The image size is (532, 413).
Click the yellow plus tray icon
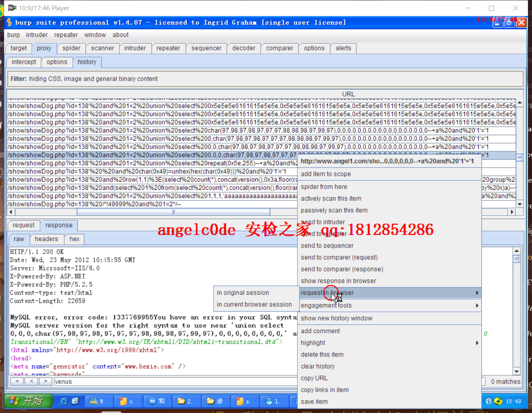(498, 401)
